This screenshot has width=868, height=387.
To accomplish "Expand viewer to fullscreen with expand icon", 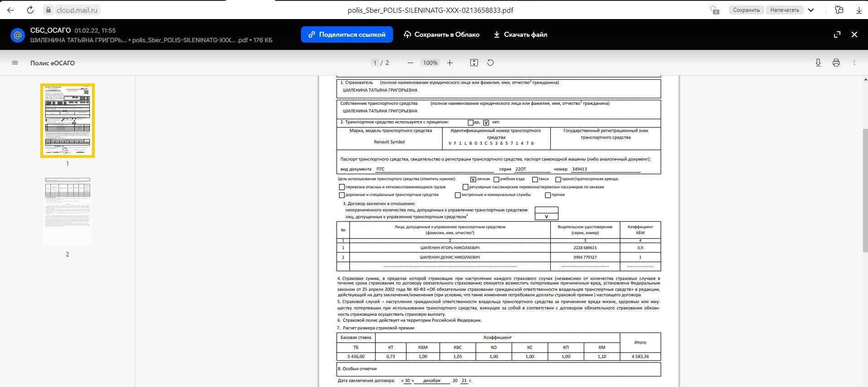I will (837, 34).
